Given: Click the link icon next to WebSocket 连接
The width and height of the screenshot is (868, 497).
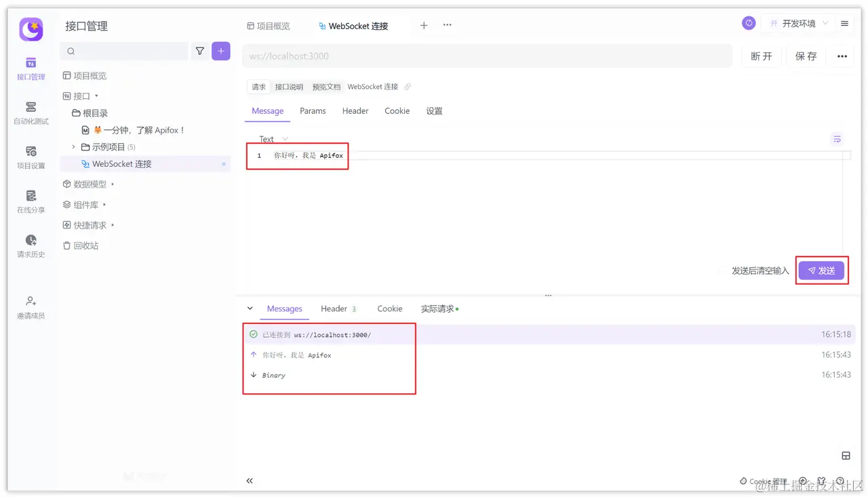Looking at the screenshot, I should [x=408, y=87].
